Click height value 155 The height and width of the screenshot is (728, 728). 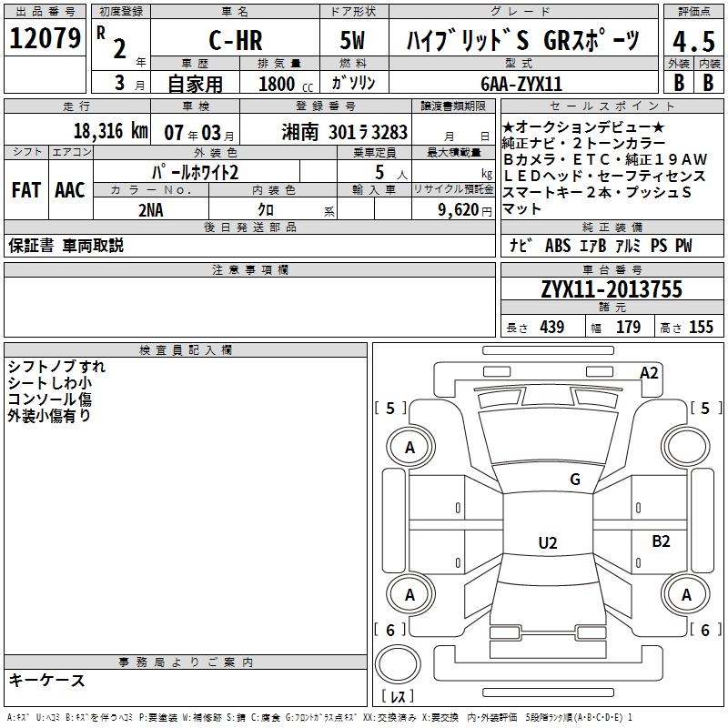701,328
